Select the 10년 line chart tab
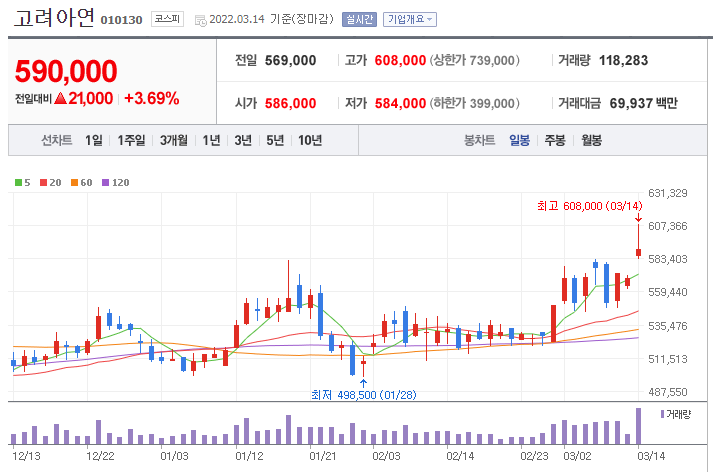 point(310,140)
